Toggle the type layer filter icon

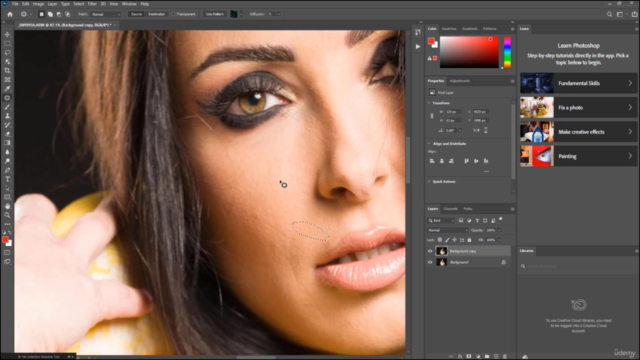coord(477,220)
